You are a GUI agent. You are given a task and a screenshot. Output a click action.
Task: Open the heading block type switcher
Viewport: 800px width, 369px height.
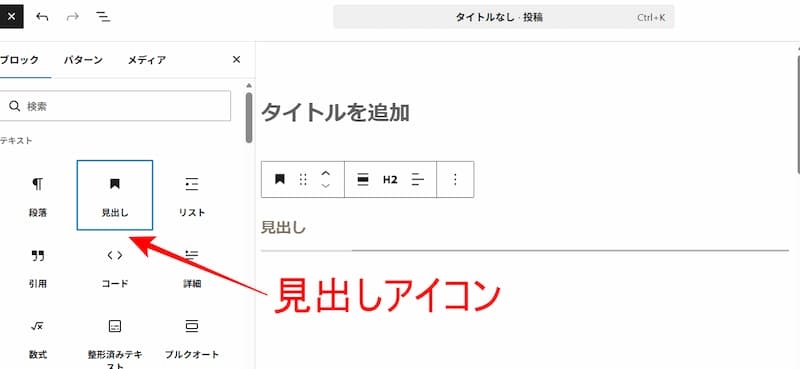pyautogui.click(x=280, y=179)
